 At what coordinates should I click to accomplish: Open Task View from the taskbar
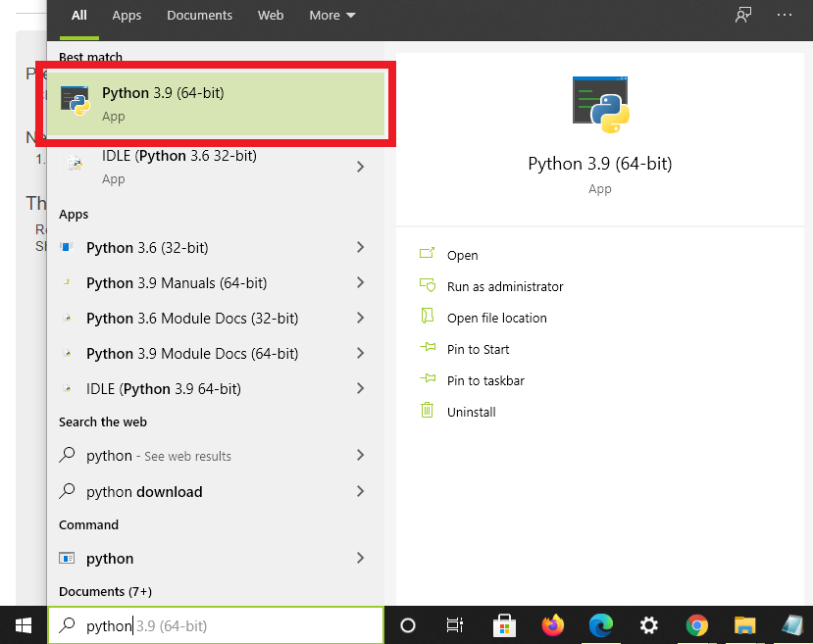click(455, 625)
